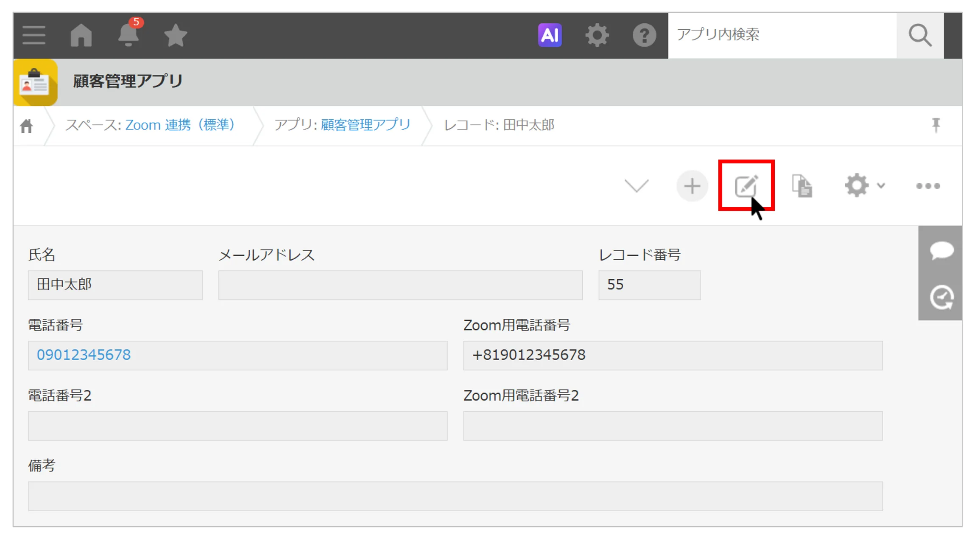Open the 顧客管理アプリ breadcrumb link
Image resolution: width=980 pixels, height=544 pixels.
[366, 125]
